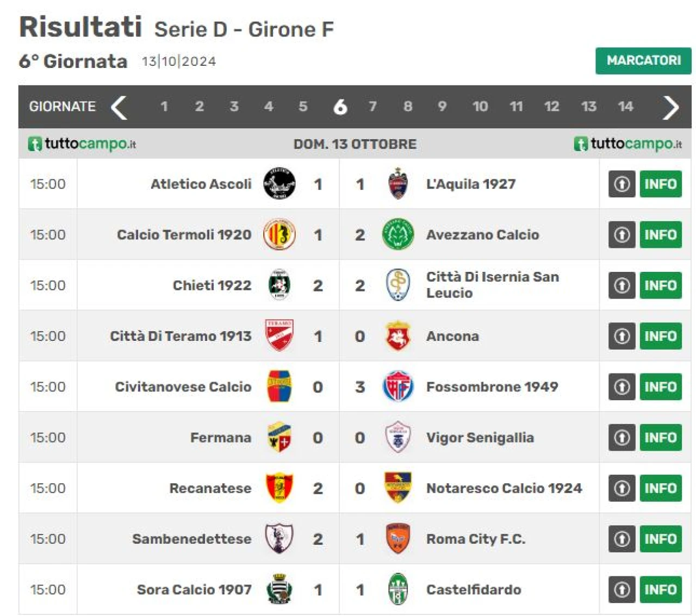Viewport: 696px width, 616px height.
Task: Open INFO for Sora Calcio 1907 match
Action: click(661, 589)
